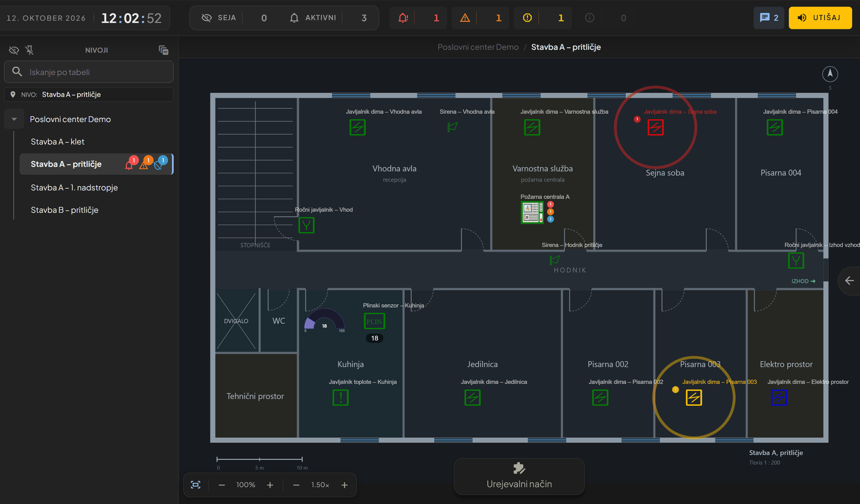This screenshot has width=860, height=504.
Task: Expand the right side panel arrow
Action: coord(849,280)
